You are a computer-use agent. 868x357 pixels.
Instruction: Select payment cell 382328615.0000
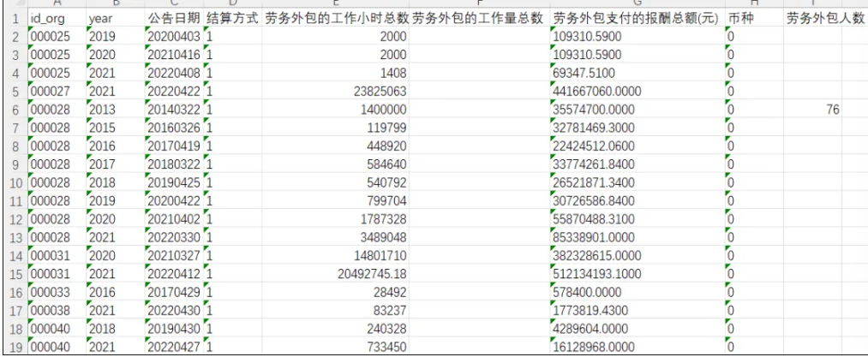pos(638,256)
